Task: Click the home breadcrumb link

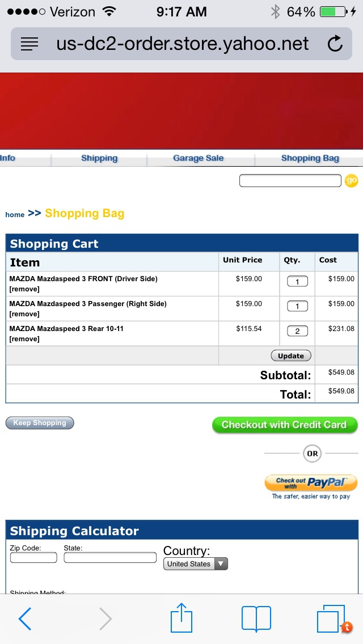Action: (15, 215)
